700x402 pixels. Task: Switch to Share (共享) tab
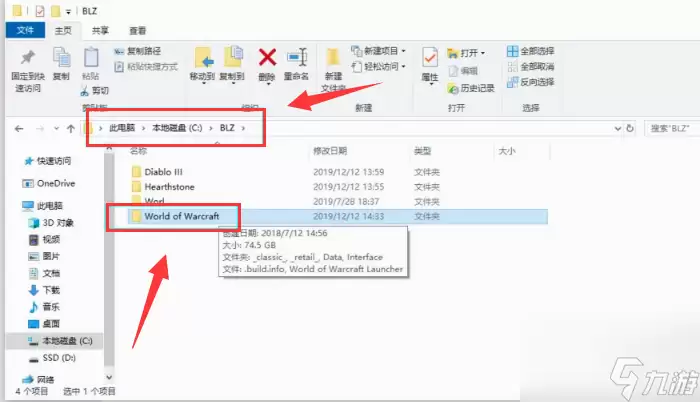(100, 30)
